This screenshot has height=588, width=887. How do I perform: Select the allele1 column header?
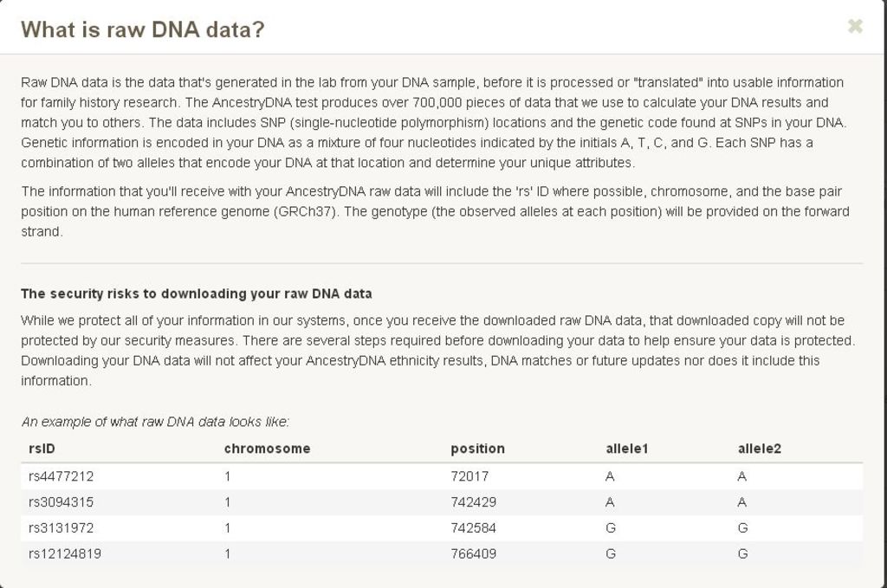pos(627,449)
